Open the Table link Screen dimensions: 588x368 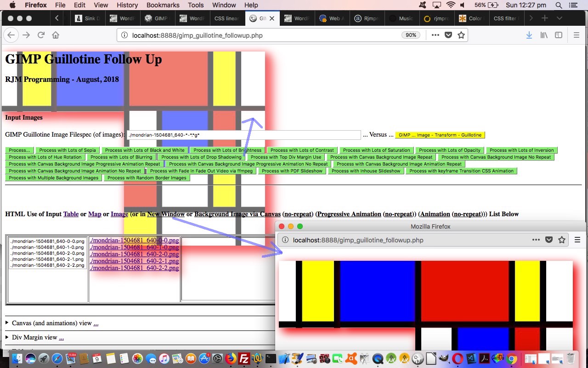coord(71,214)
